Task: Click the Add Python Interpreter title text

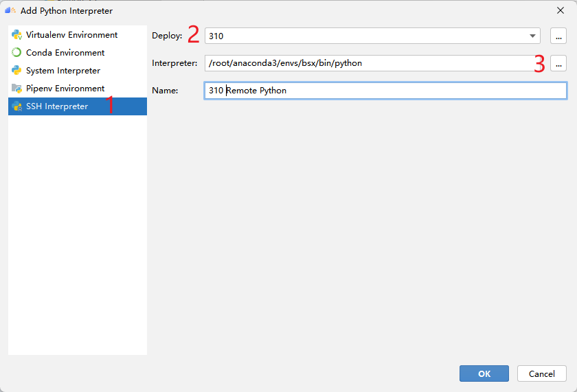Action: 67,11
